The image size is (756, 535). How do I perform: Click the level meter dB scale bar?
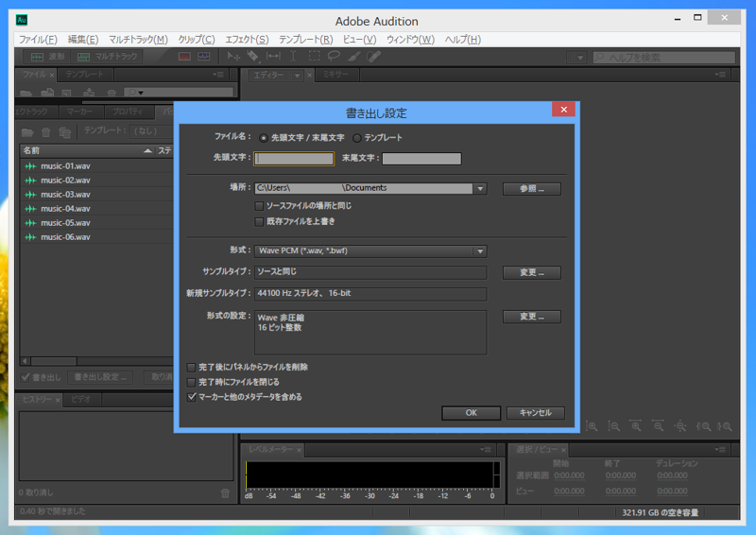(x=369, y=495)
